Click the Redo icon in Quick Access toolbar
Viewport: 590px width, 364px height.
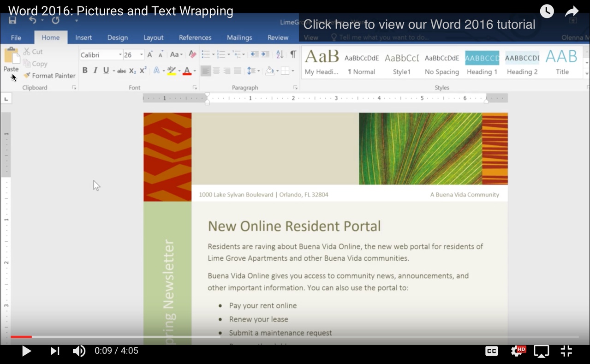pyautogui.click(x=55, y=20)
